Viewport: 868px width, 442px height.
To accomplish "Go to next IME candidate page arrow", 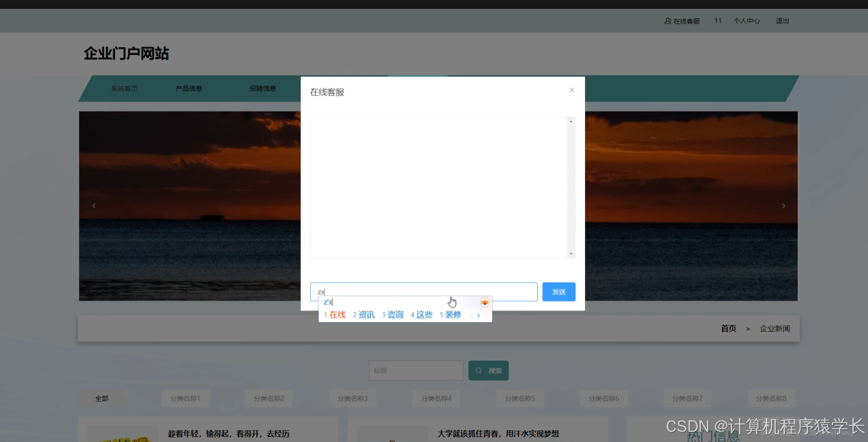I will [x=478, y=315].
